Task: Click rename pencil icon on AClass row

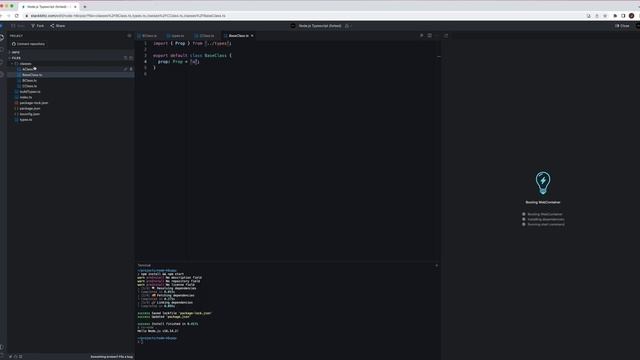Action: tap(126, 69)
